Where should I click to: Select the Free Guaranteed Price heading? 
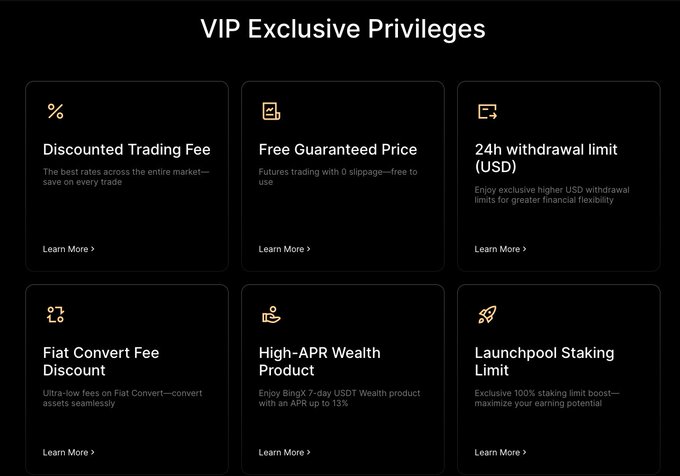pyautogui.click(x=338, y=150)
